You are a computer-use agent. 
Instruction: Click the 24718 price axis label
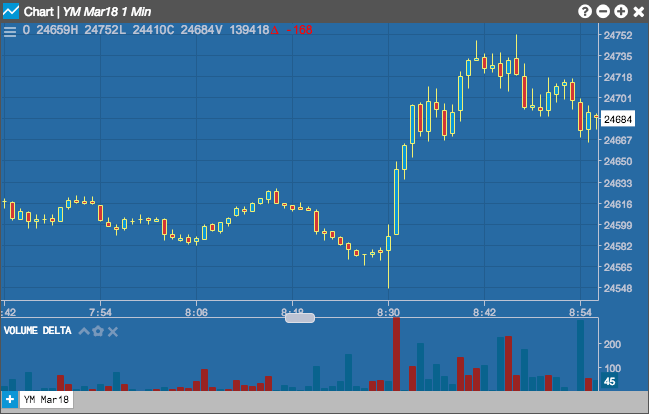click(x=618, y=77)
